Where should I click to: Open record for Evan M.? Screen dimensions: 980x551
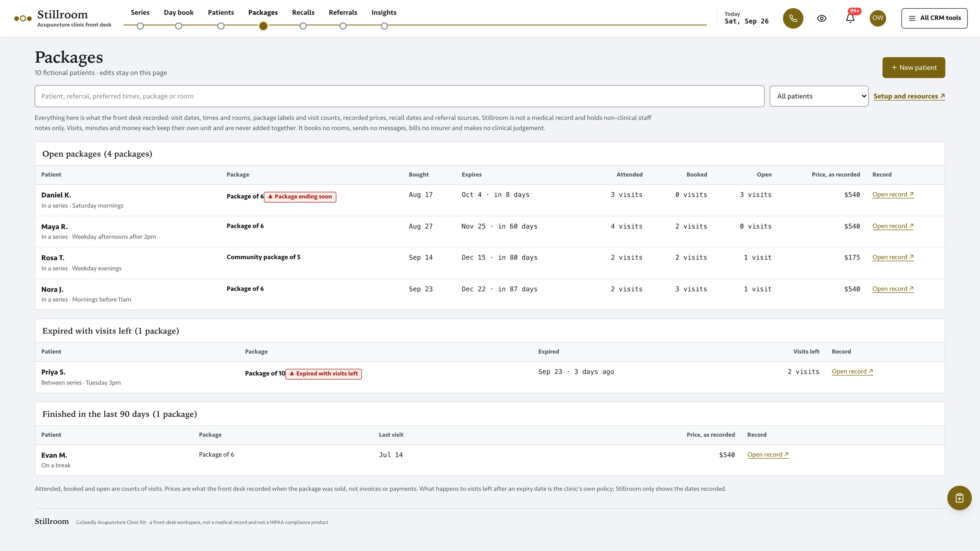coord(768,454)
